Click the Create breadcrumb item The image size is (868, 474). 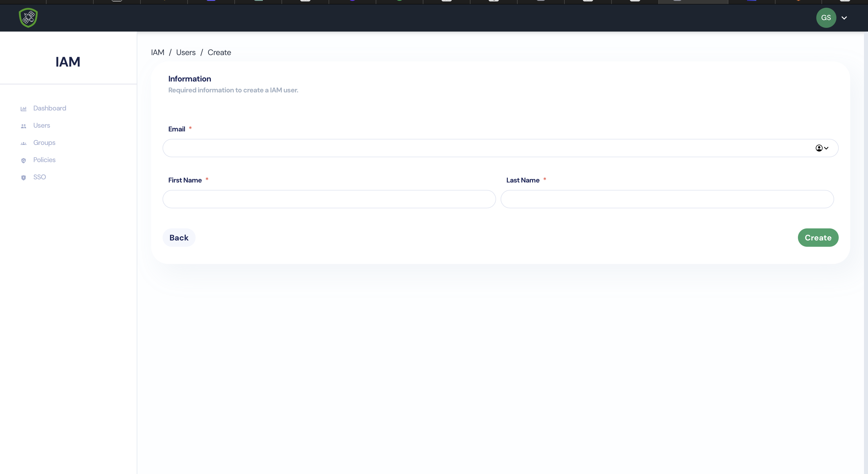tap(219, 53)
